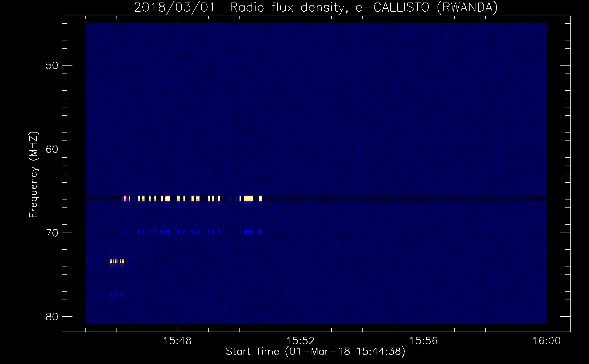
Task: Click the "Start Time (01-Mar-18 15:44:38)" label
Action: [x=316, y=352]
